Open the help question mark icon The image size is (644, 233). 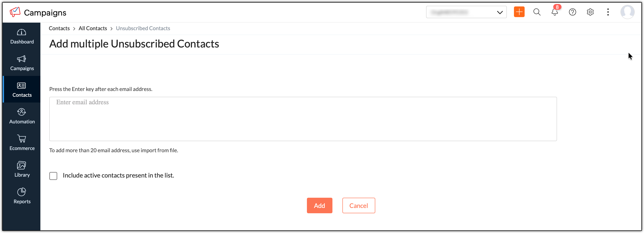tap(572, 12)
